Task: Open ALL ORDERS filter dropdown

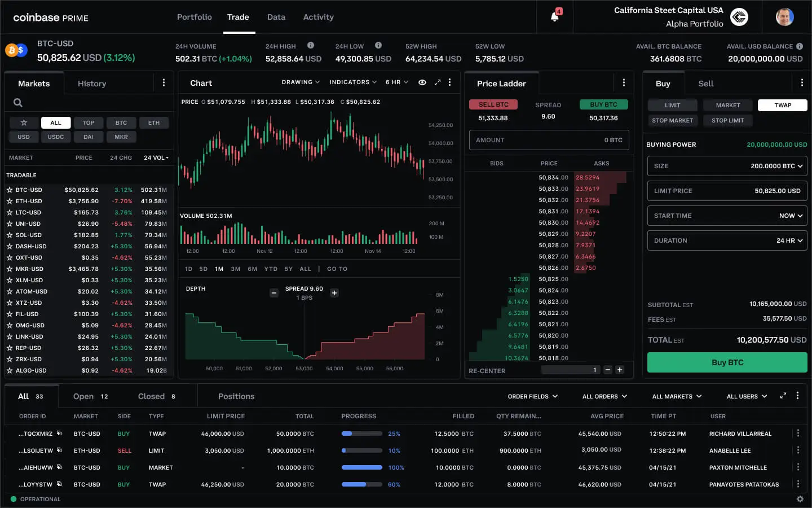Action: [x=604, y=396]
